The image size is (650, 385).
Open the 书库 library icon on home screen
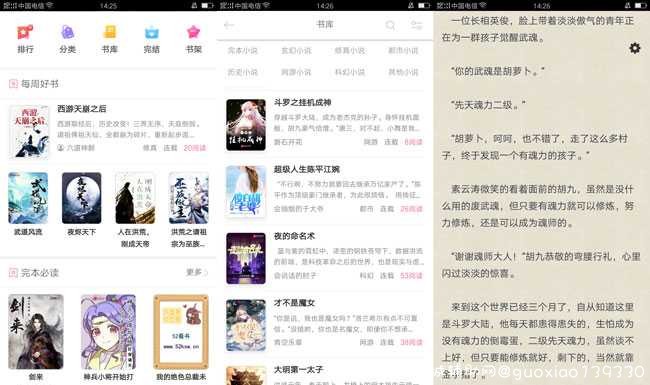(x=110, y=32)
